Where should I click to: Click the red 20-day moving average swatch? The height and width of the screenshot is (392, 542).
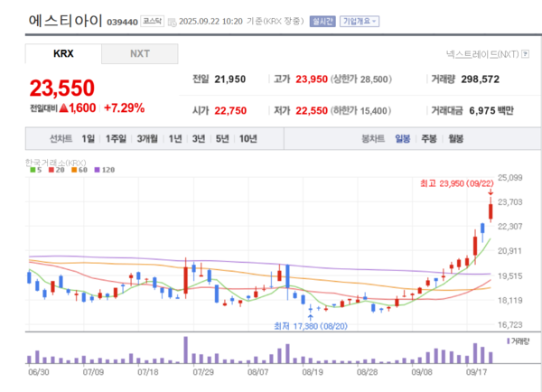coord(51,170)
